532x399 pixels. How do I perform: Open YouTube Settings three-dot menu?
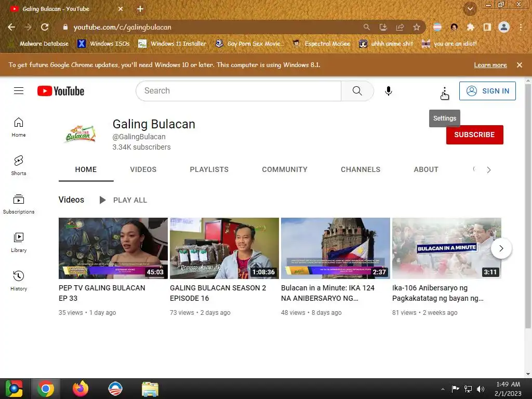pos(444,91)
